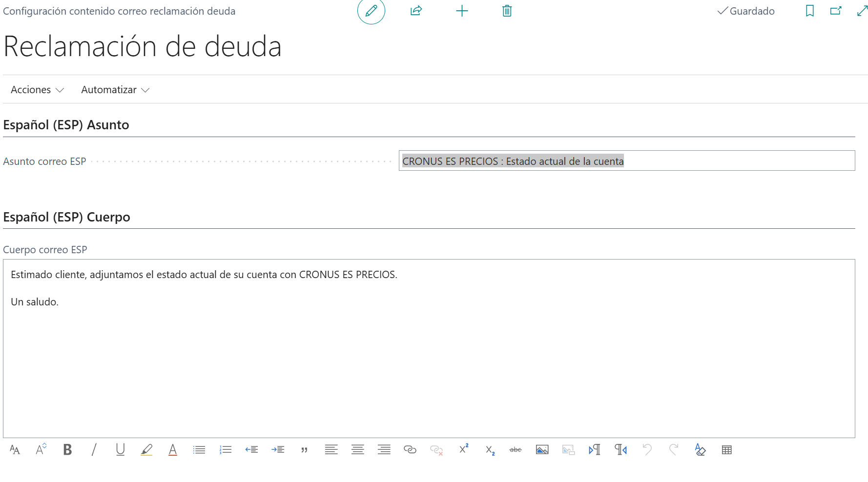
Task: Insert numbered list
Action: (x=226, y=450)
